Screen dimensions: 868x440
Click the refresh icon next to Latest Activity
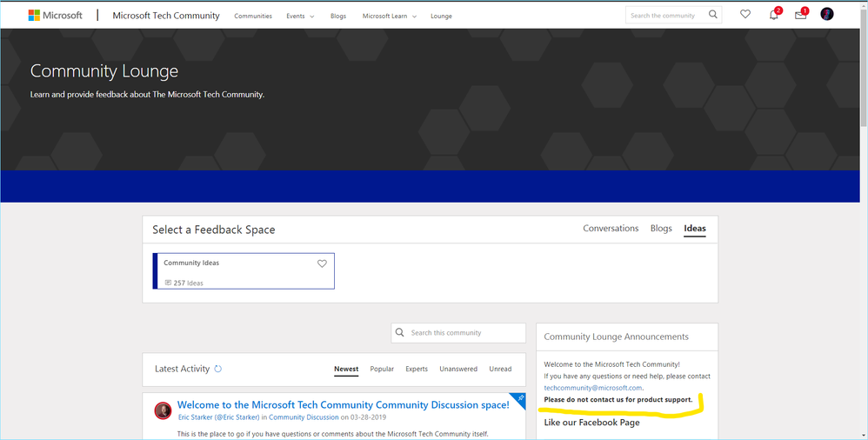tap(218, 369)
